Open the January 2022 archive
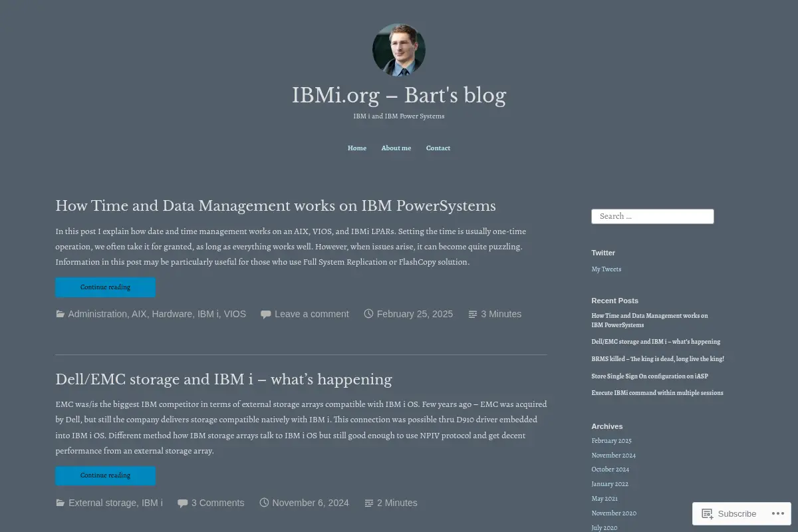The image size is (798, 532). 610,484
